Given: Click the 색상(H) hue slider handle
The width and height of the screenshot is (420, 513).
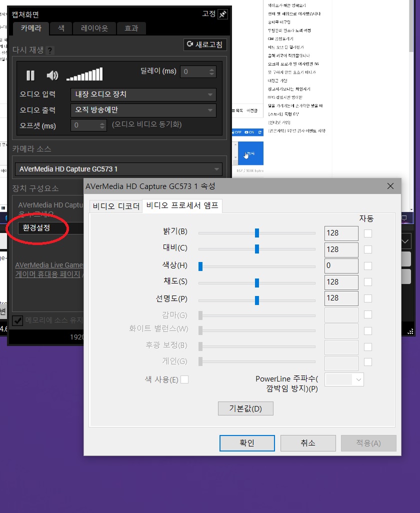Looking at the screenshot, I should (x=200, y=266).
